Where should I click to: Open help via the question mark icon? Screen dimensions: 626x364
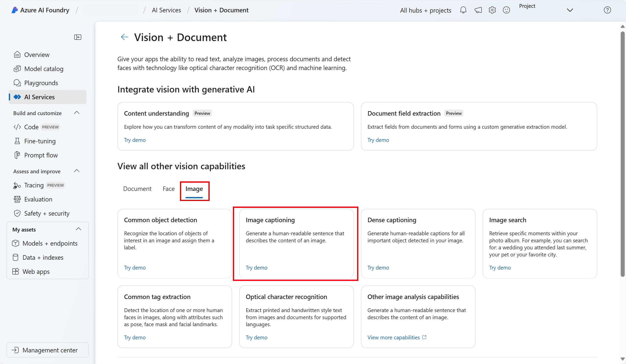point(607,10)
